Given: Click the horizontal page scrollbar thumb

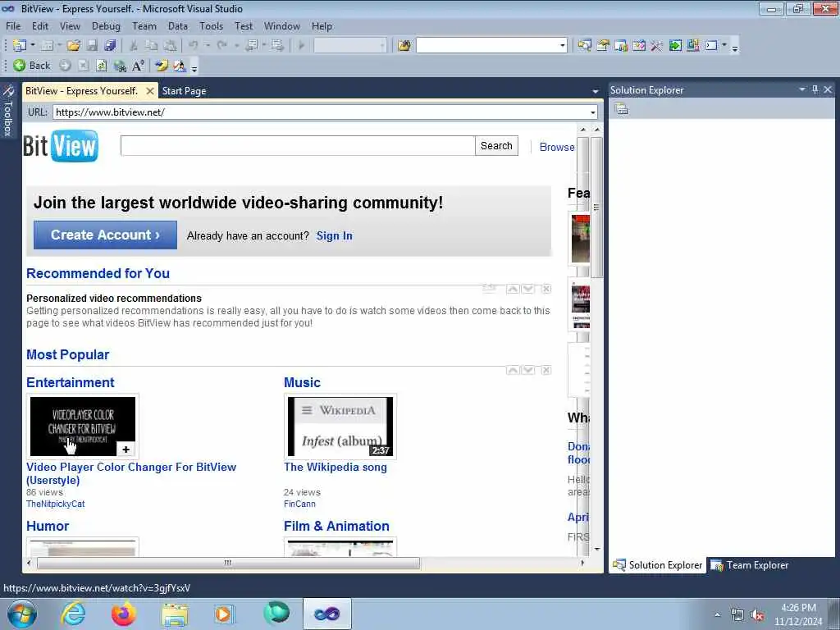Looking at the screenshot, I should pos(228,563).
